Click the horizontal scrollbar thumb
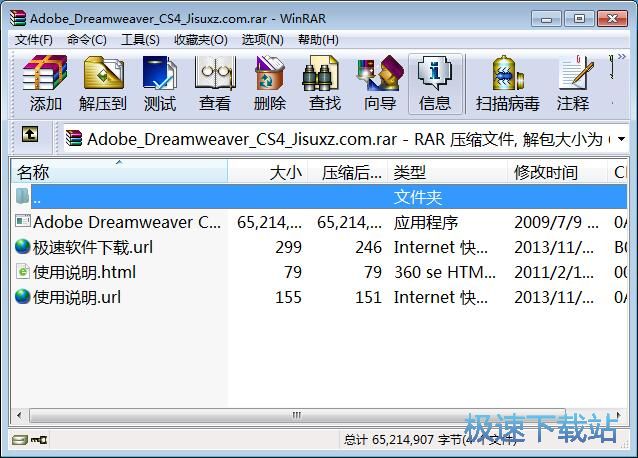 click(x=297, y=415)
